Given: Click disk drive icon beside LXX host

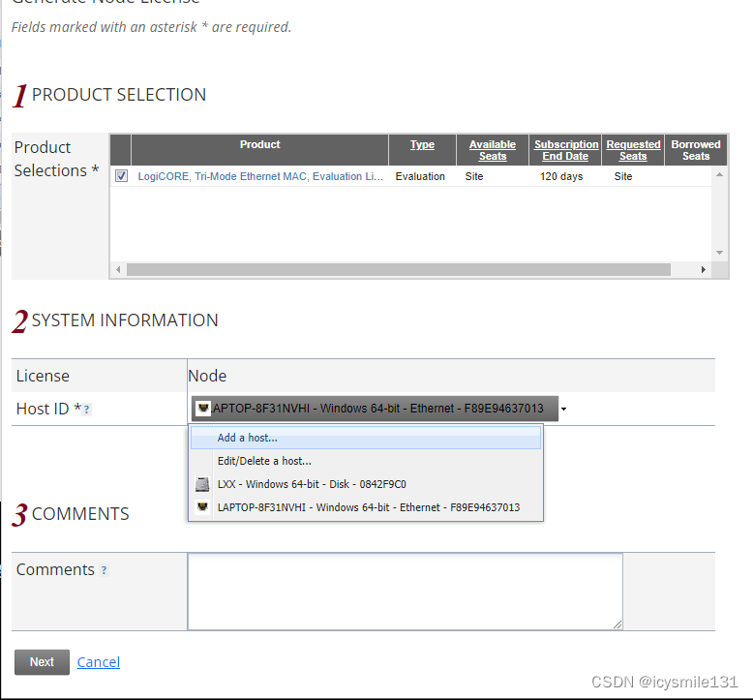Looking at the screenshot, I should tap(202, 484).
